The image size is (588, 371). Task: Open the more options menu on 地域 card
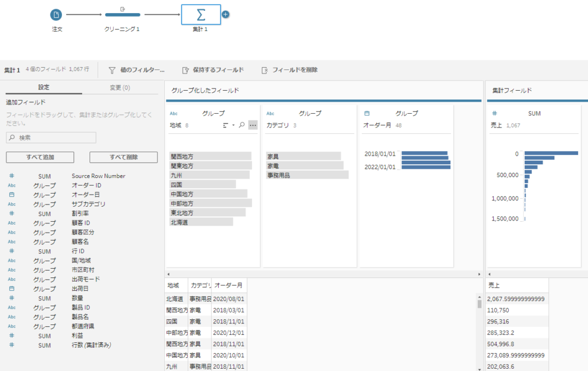[253, 125]
